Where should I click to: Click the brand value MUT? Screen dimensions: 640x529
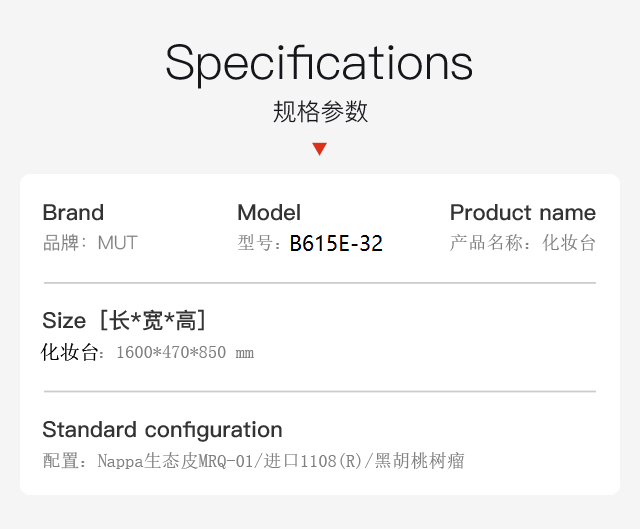118,243
